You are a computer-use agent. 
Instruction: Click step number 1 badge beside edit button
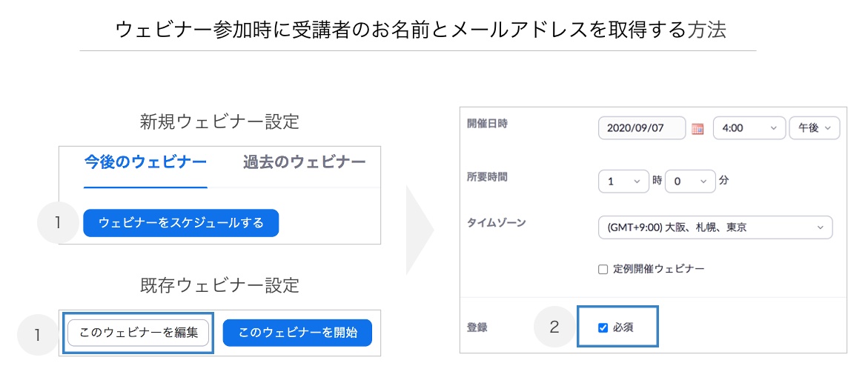[x=39, y=335]
